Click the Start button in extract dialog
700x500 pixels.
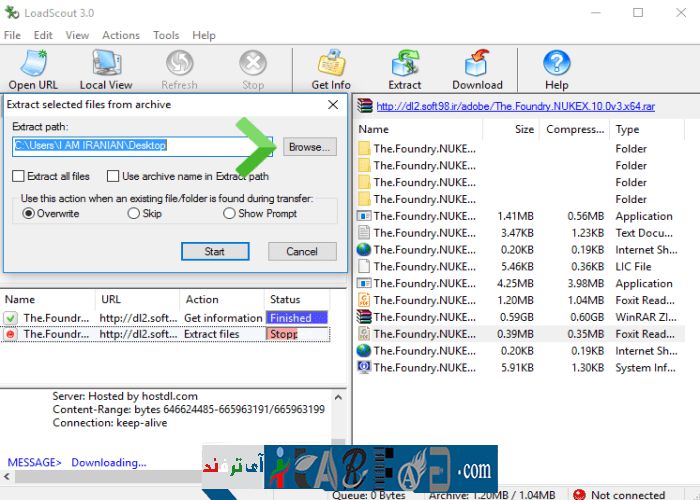click(215, 251)
